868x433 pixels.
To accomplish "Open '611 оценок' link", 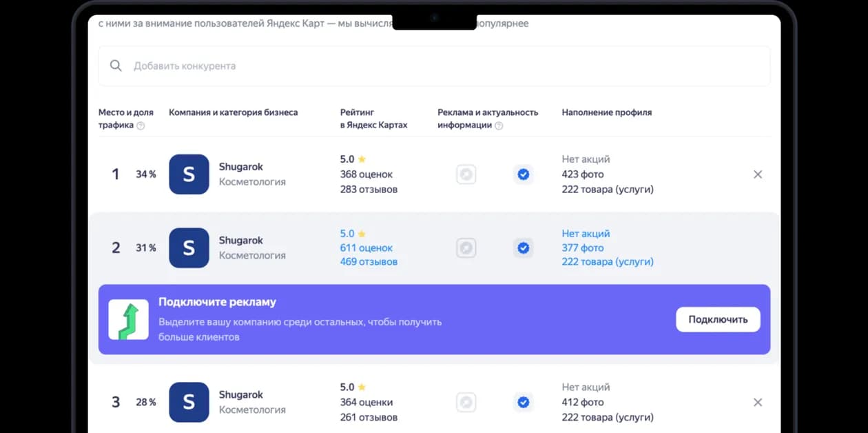I will 366,248.
